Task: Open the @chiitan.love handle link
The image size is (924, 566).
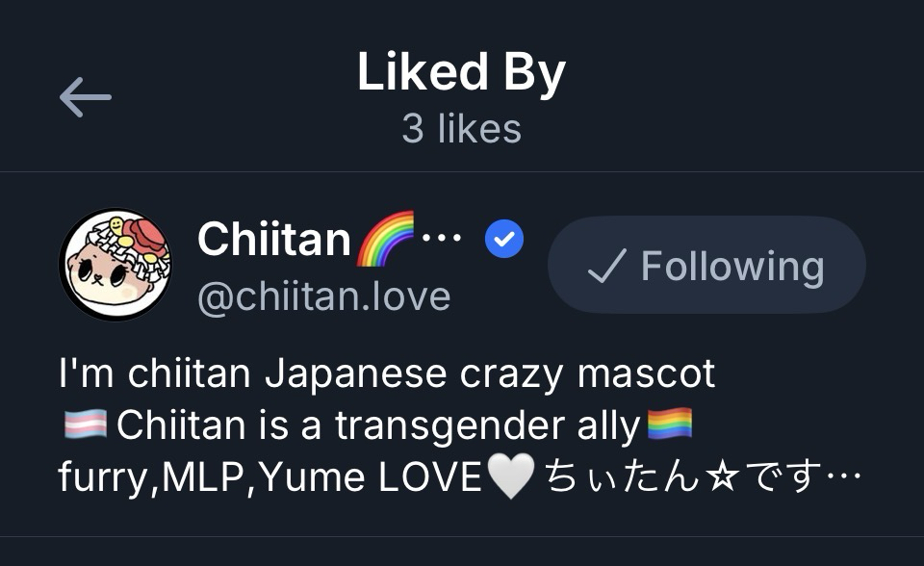Action: pos(323,296)
